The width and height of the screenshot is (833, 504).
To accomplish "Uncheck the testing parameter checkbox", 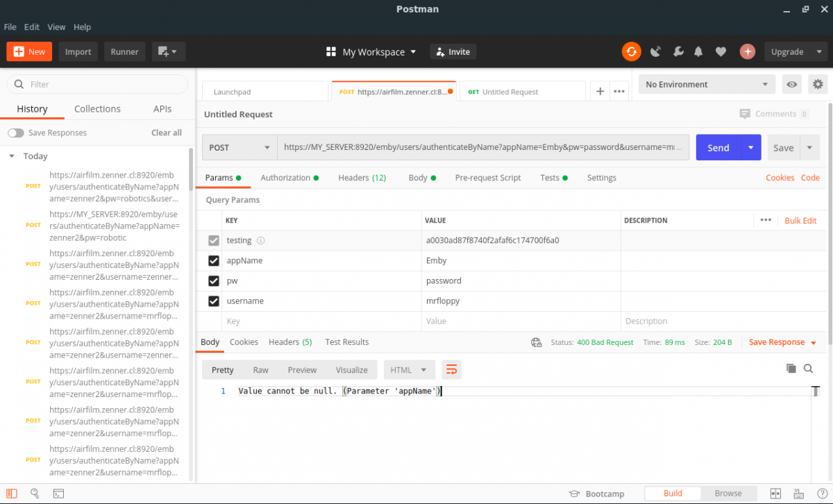I will (x=214, y=240).
